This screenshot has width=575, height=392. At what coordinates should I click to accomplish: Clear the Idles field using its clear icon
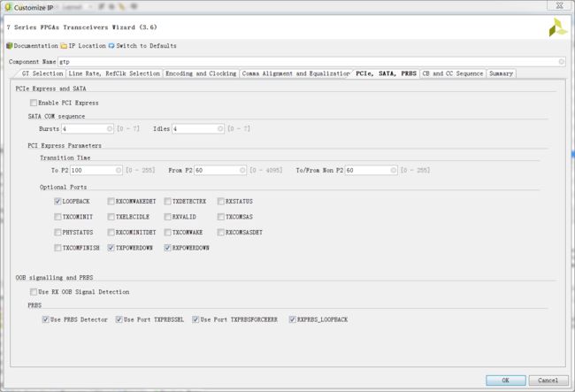click(x=220, y=128)
